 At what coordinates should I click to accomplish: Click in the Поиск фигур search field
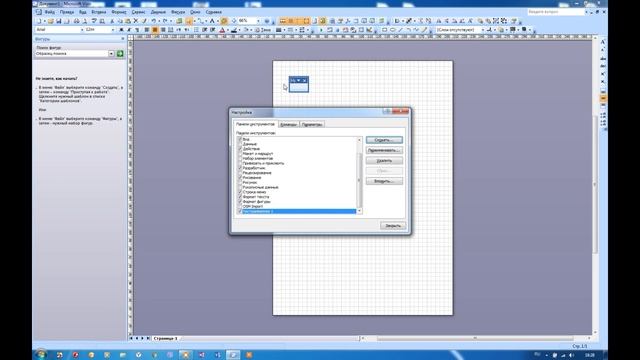pos(71,53)
